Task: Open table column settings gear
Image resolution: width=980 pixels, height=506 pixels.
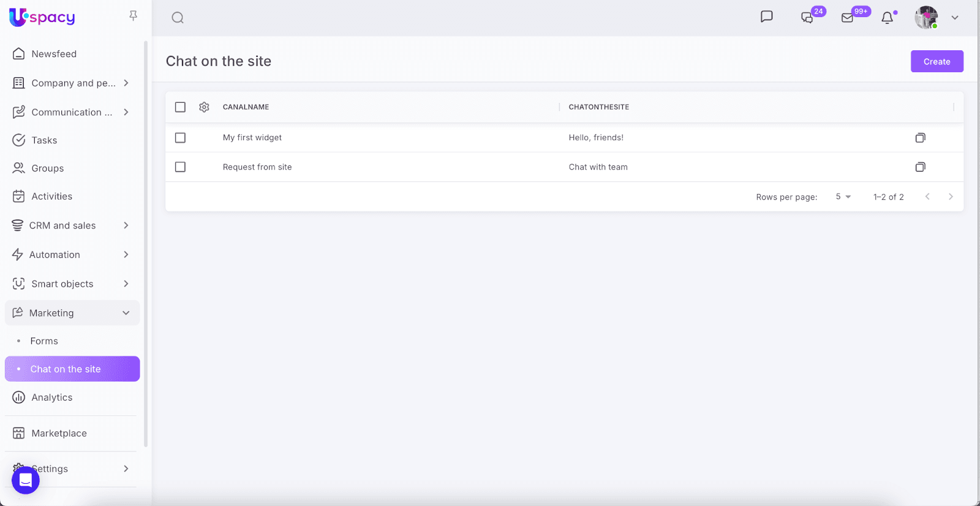Action: pos(204,107)
